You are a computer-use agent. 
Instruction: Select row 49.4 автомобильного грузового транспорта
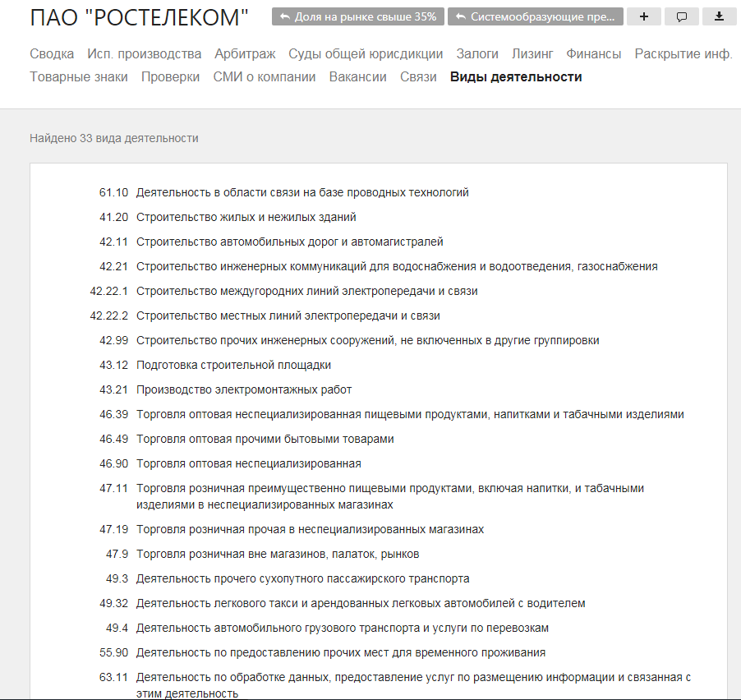pos(327,628)
